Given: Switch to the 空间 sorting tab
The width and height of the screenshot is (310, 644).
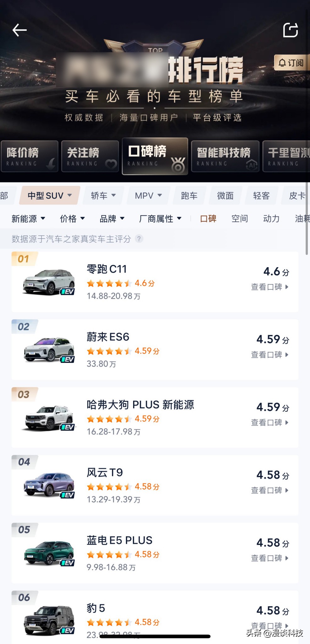Looking at the screenshot, I should point(240,219).
